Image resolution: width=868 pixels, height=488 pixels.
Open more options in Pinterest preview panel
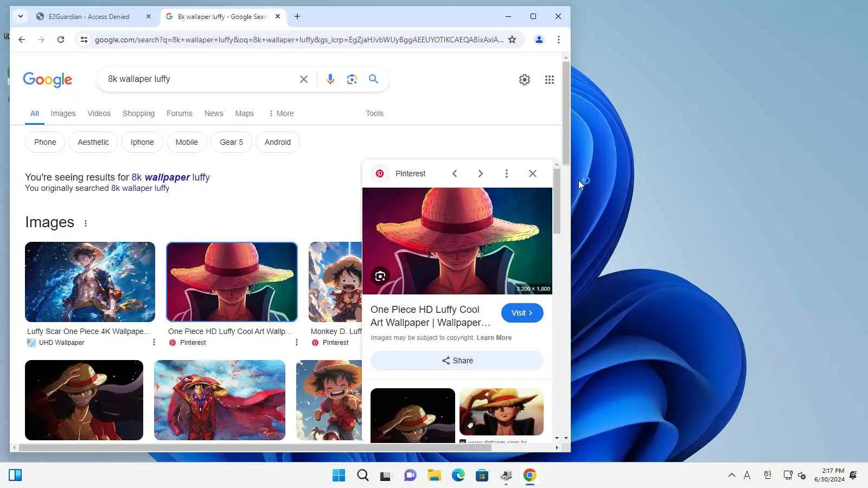tap(507, 174)
